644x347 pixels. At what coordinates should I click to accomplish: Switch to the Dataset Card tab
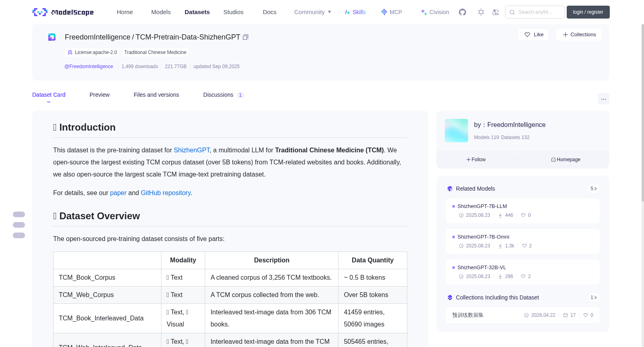(49, 95)
